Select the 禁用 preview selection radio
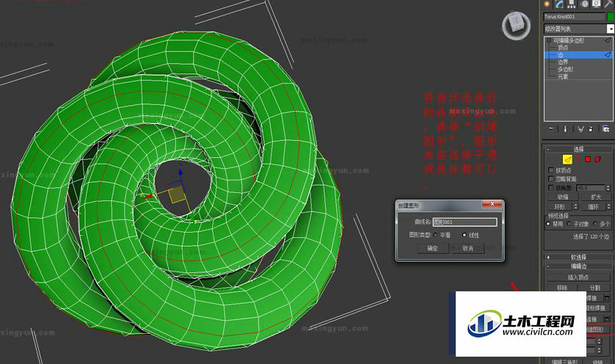The width and height of the screenshot is (615, 364). pos(548,224)
